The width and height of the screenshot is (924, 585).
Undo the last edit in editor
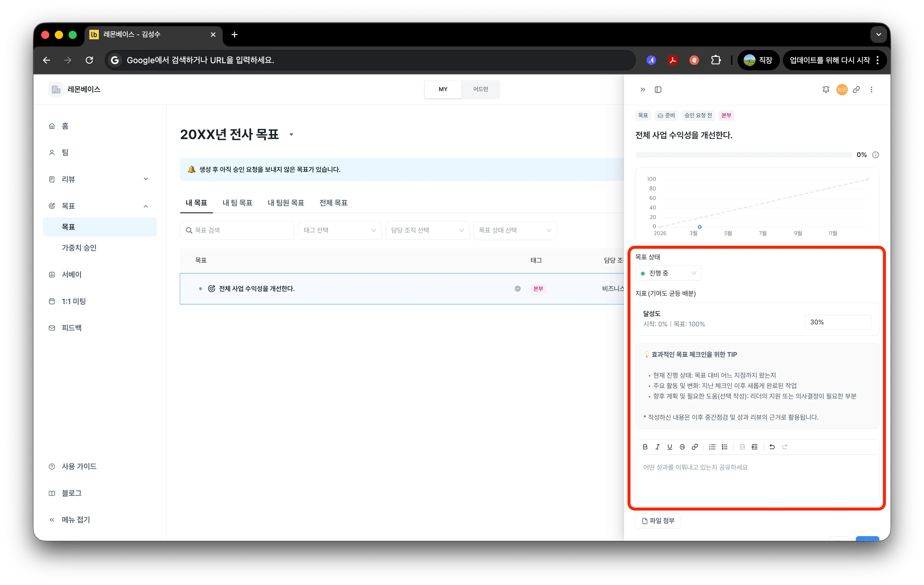772,446
